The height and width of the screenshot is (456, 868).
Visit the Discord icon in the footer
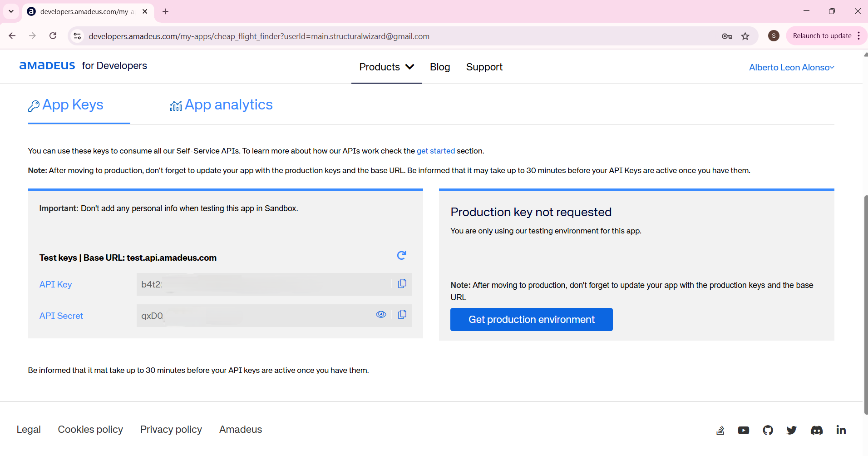(817, 430)
